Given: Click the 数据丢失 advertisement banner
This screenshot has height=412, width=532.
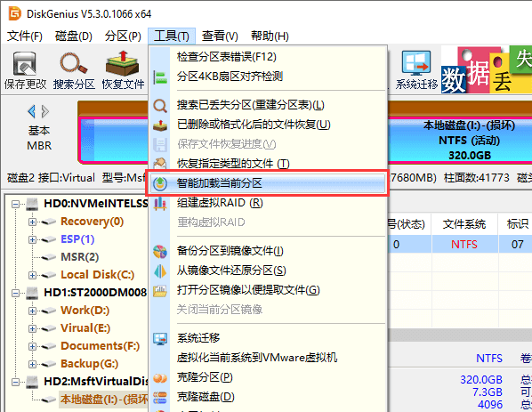Looking at the screenshot, I should click(x=487, y=70).
